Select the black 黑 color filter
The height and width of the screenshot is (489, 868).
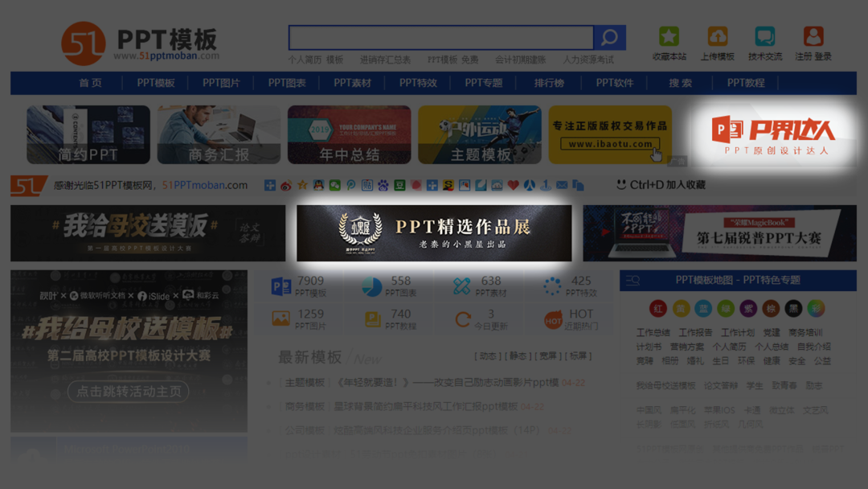[793, 309]
